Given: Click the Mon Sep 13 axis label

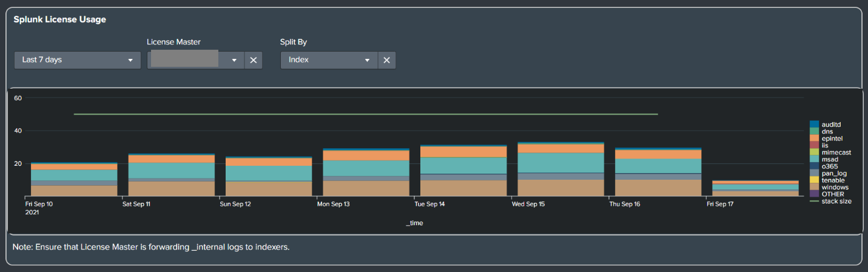Looking at the screenshot, I should coord(333,204).
